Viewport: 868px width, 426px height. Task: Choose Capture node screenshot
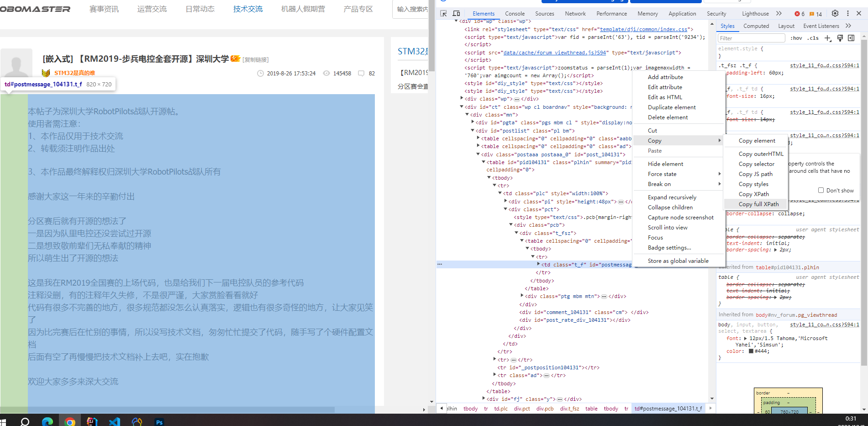pyautogui.click(x=679, y=217)
